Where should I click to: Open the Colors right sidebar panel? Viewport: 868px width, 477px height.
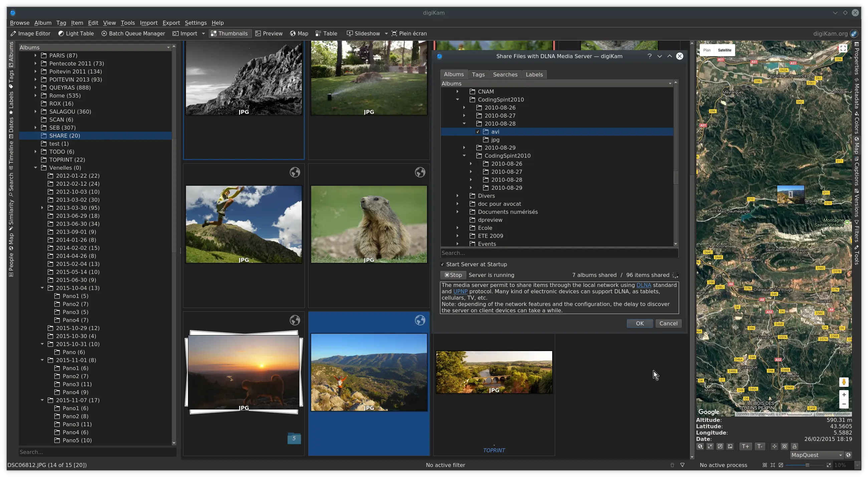pyautogui.click(x=856, y=123)
